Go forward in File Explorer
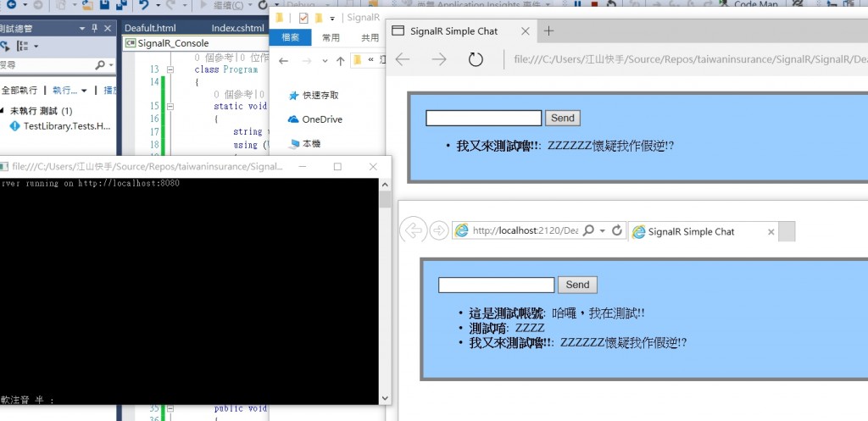This screenshot has height=421, width=868. pos(306,61)
